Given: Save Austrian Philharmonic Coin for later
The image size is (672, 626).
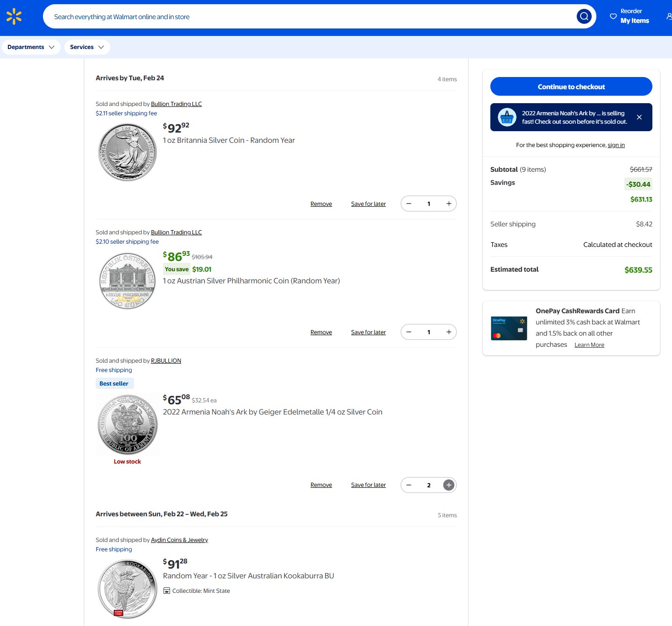Looking at the screenshot, I should pos(368,332).
